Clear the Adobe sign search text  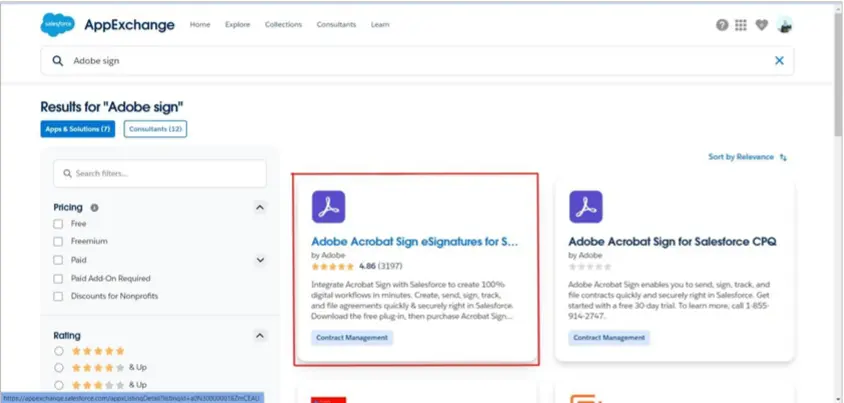pyautogui.click(x=779, y=61)
